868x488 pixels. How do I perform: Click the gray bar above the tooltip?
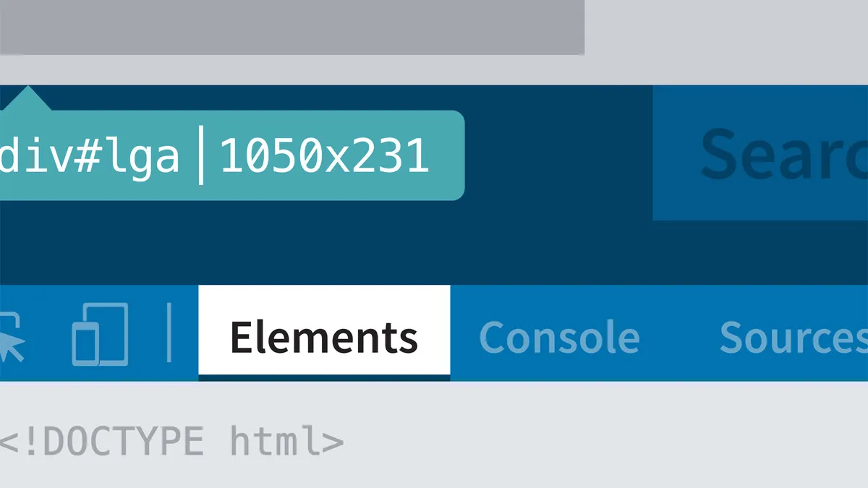point(292,27)
